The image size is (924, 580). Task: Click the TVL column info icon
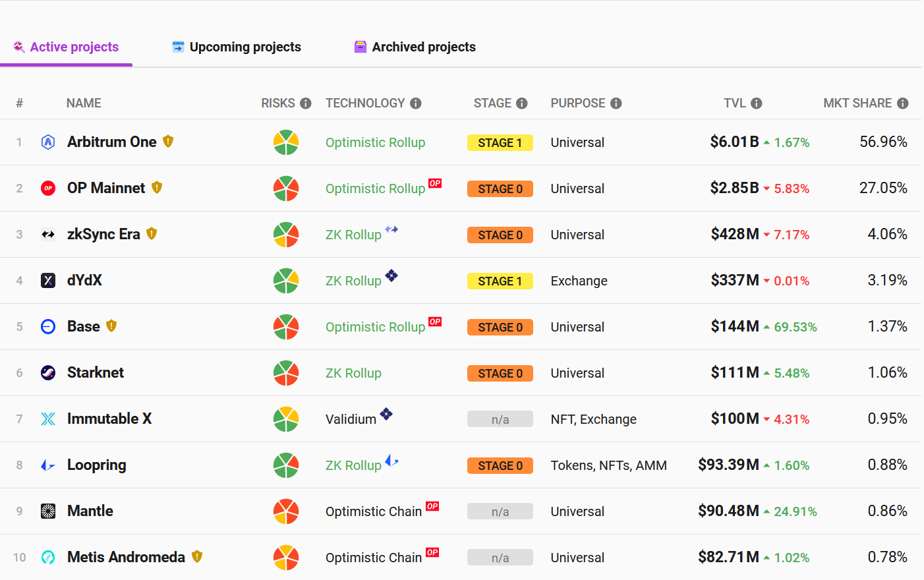click(757, 103)
